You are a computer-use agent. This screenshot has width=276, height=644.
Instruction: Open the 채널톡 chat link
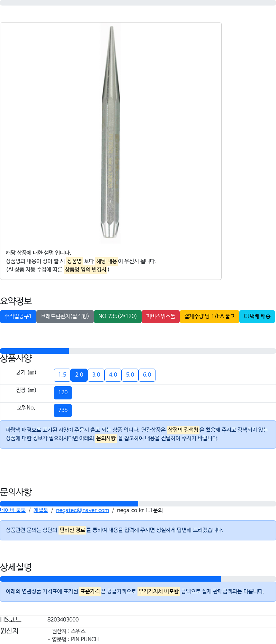tap(41, 510)
